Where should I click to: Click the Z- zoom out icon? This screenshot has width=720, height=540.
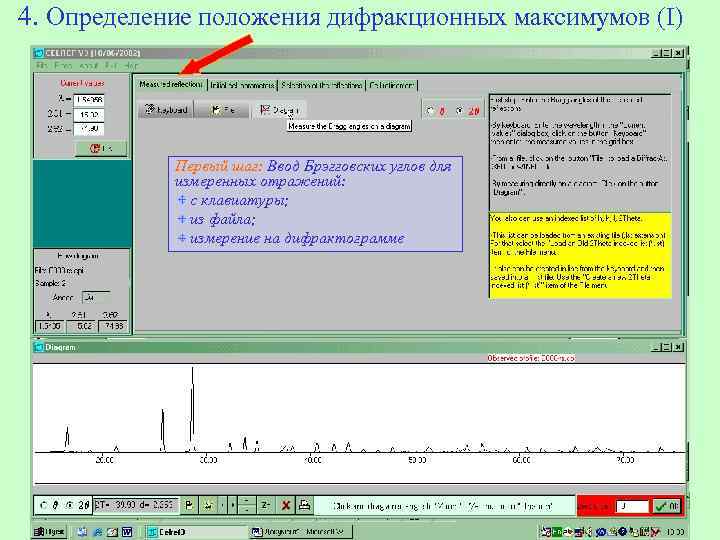(x=265, y=505)
